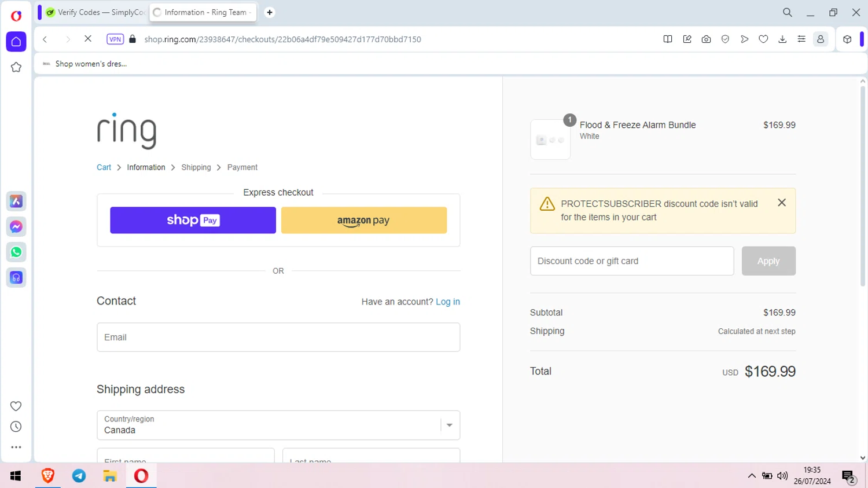
Task: Open the music player sidebar icon
Action: point(16,278)
